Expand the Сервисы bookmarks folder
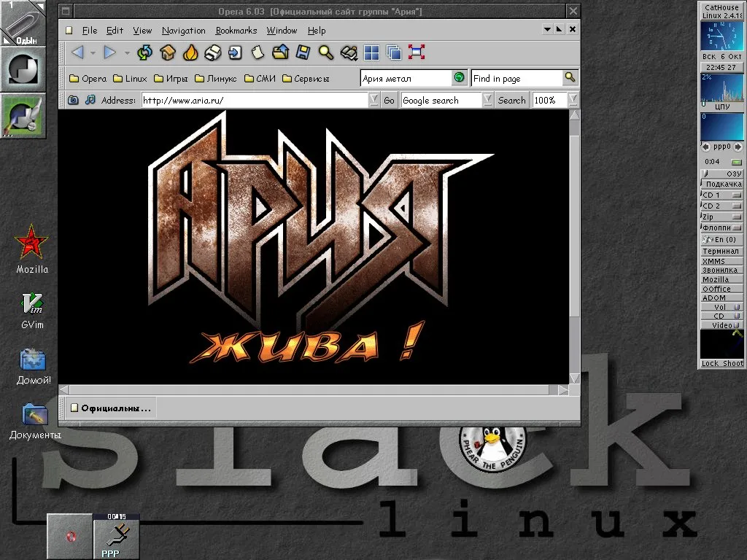747x560 pixels. pos(306,79)
